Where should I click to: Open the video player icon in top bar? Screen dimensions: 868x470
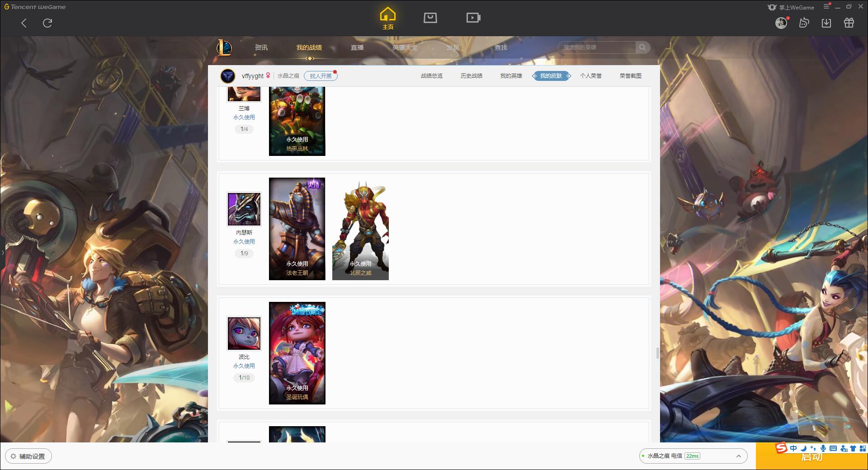coord(473,18)
